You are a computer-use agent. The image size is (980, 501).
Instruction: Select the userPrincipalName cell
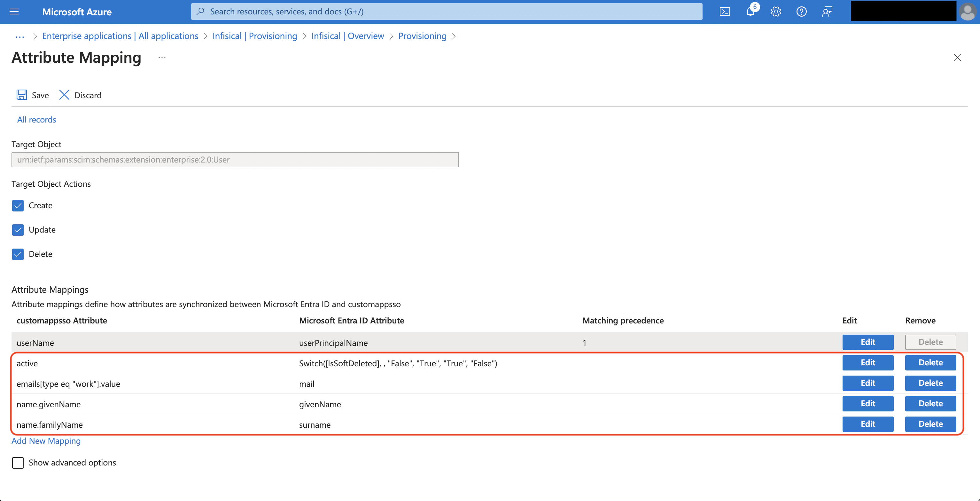pyautogui.click(x=333, y=343)
